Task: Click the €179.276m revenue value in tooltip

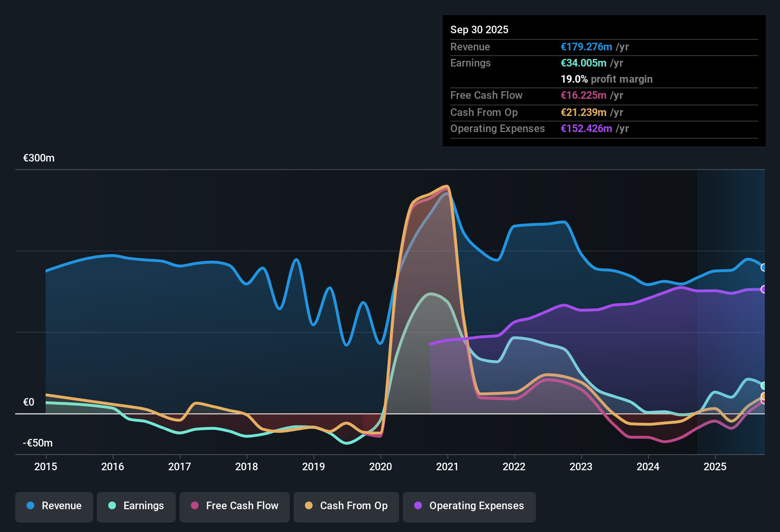Action: (x=586, y=47)
